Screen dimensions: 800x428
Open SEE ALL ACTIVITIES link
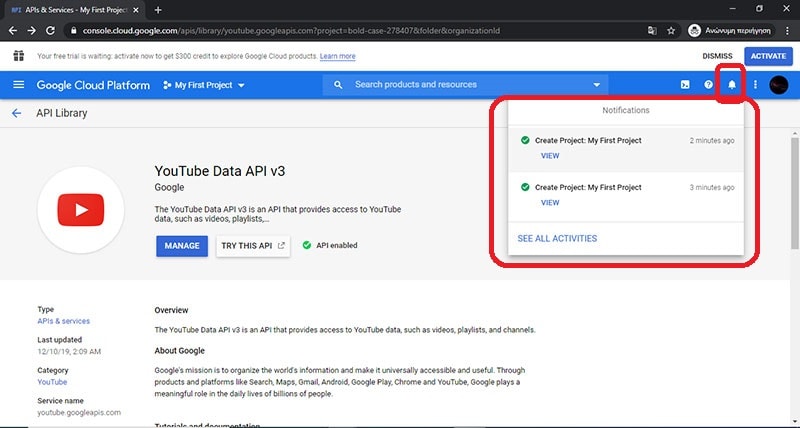557,238
